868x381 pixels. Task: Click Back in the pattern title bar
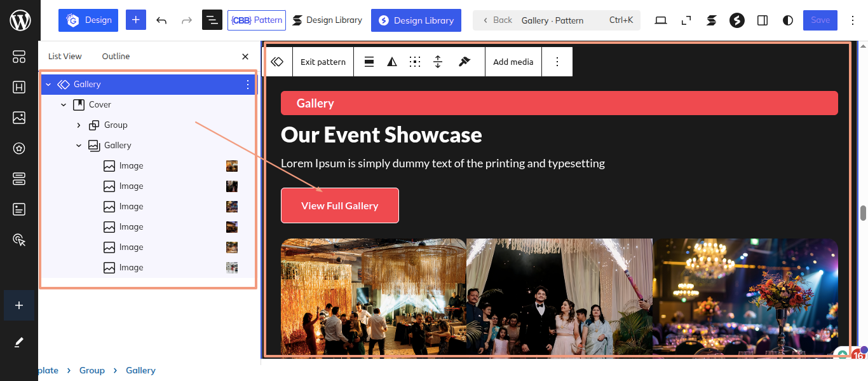click(x=496, y=20)
